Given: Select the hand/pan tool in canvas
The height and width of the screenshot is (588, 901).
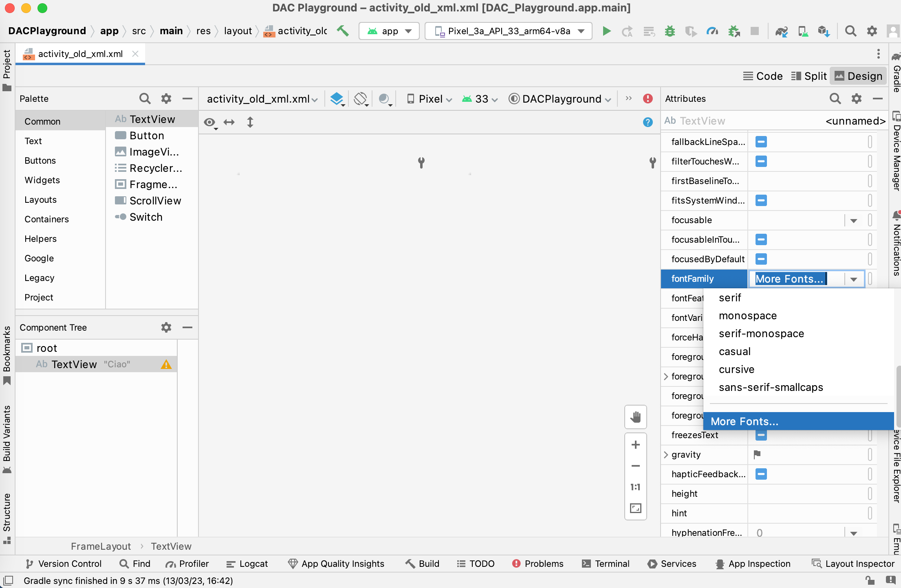Looking at the screenshot, I should pos(636,417).
